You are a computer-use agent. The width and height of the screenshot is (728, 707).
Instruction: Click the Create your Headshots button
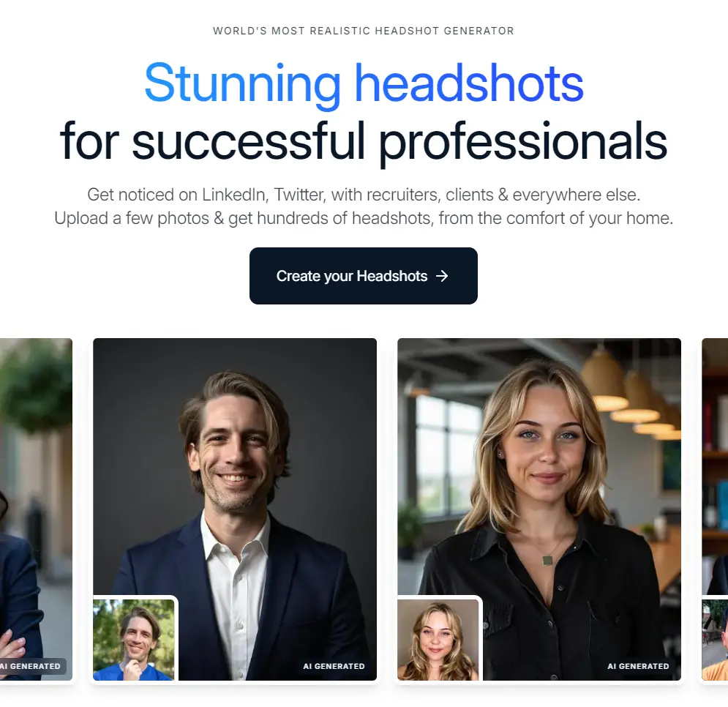363,276
